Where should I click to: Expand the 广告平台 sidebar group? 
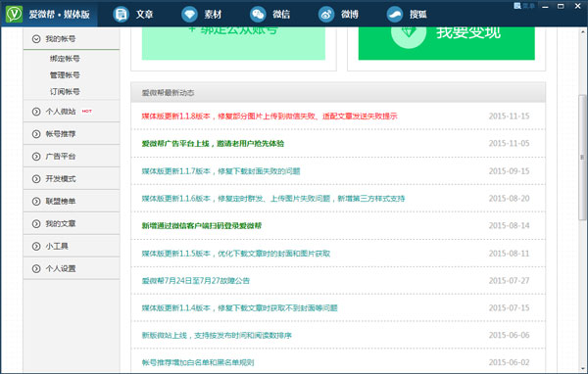tap(72, 157)
